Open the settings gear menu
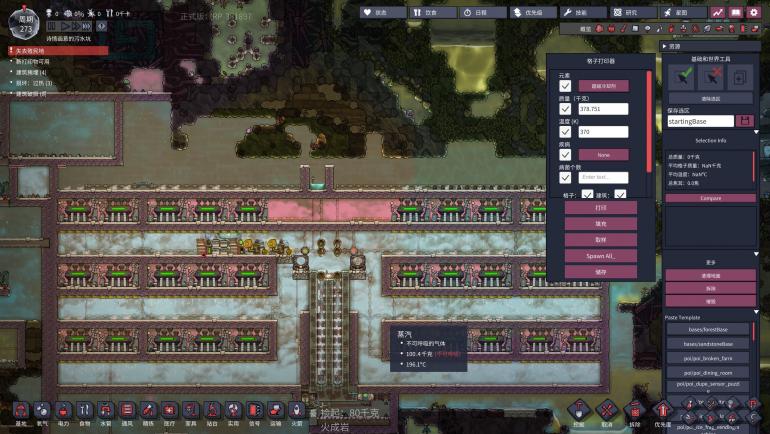Viewport: 770px width, 434px height. 753,12
